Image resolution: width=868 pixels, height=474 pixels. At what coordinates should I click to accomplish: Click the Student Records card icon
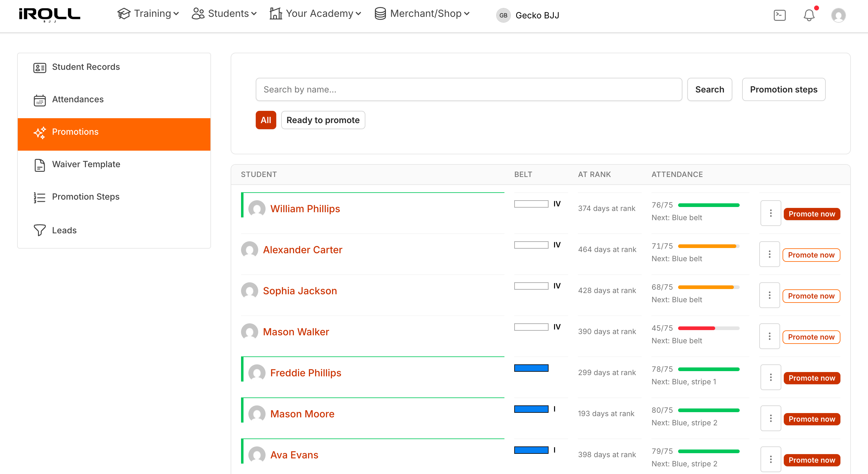40,67
